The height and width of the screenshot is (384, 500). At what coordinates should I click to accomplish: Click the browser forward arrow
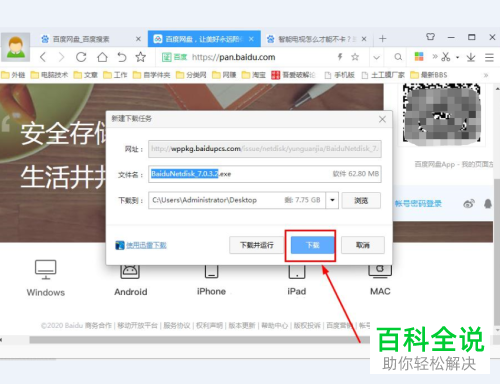[61, 57]
